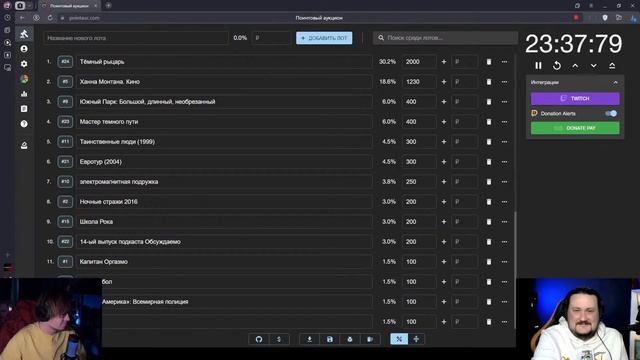Click the colorful wheel icon in sidebar

point(24,79)
